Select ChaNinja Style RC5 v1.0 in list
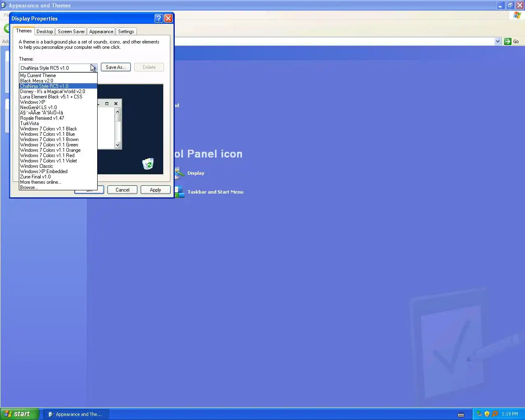The image size is (525, 420). pyautogui.click(x=58, y=86)
